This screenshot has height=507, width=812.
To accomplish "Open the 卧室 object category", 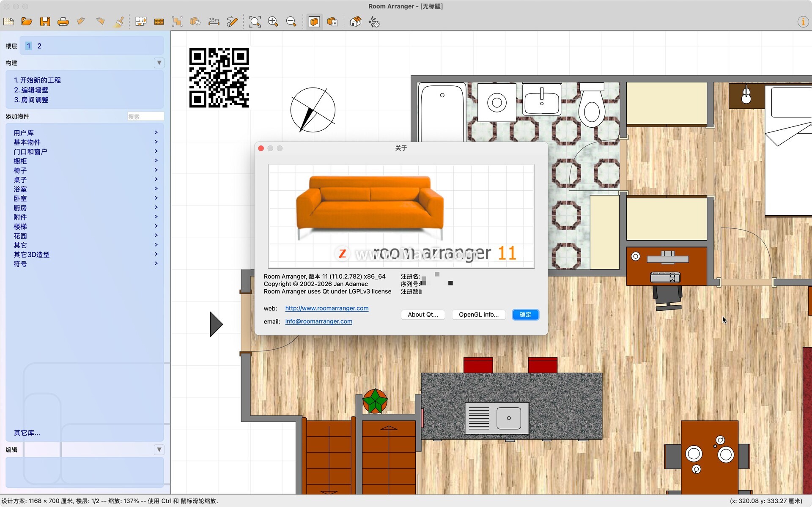I will coord(85,198).
